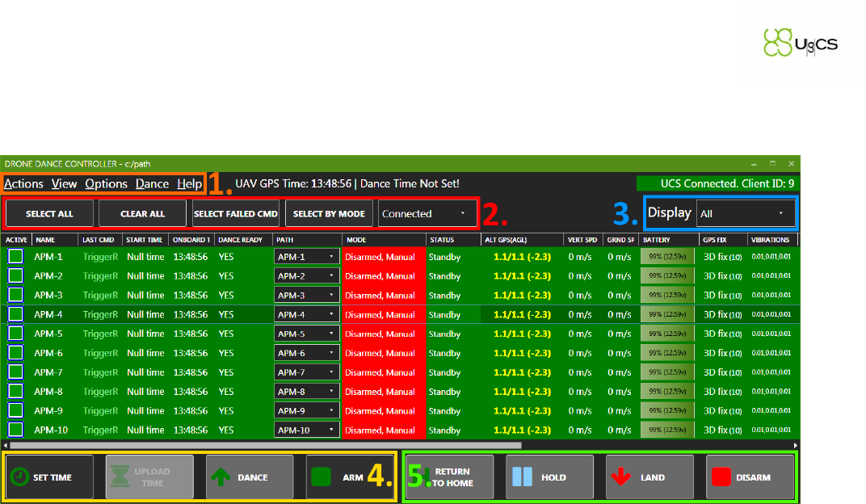Open the Display All dropdown

[x=746, y=213]
